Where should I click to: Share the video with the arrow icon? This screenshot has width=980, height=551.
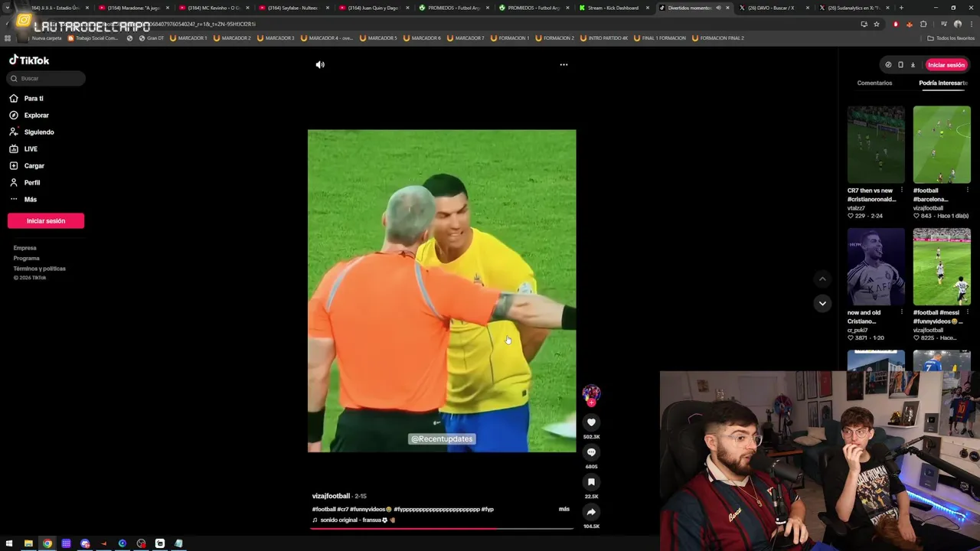(591, 512)
